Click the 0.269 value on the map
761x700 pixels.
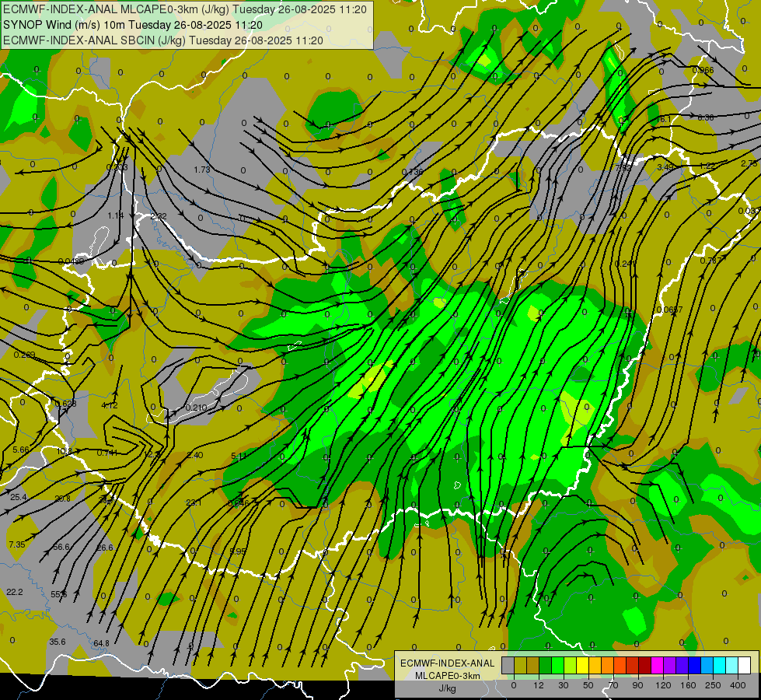click(x=24, y=355)
